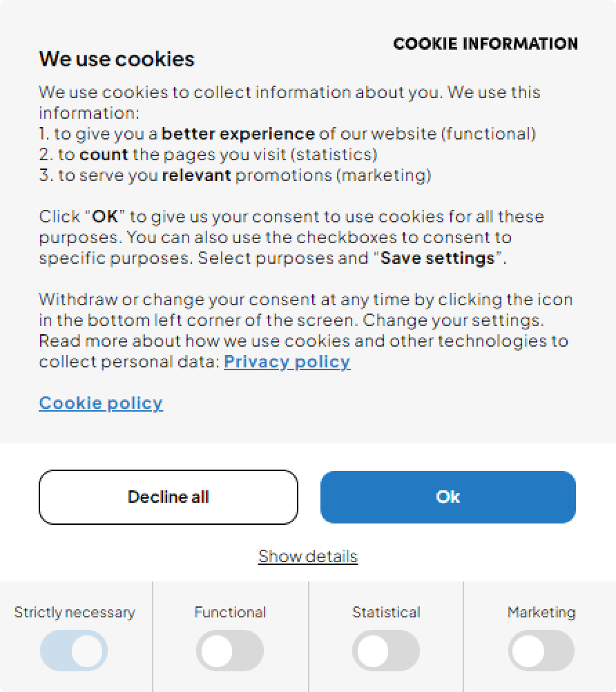Click the Cookie Information logo
The image size is (616, 692).
[485, 44]
